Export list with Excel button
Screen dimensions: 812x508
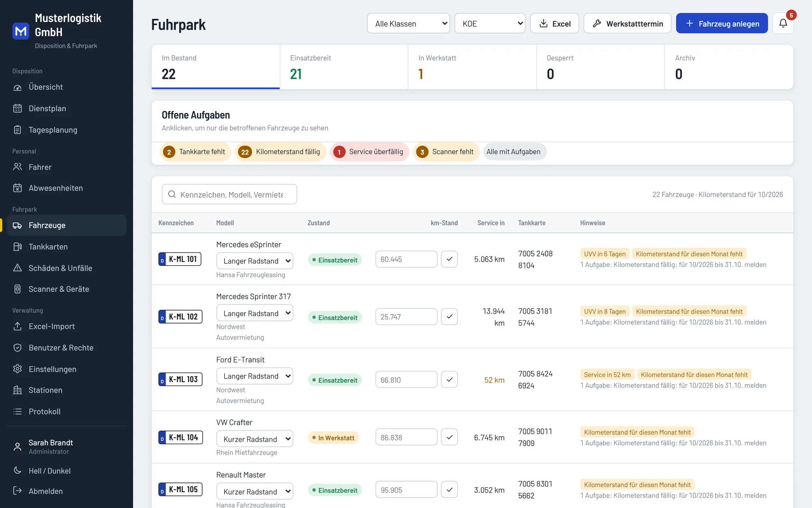tap(555, 24)
